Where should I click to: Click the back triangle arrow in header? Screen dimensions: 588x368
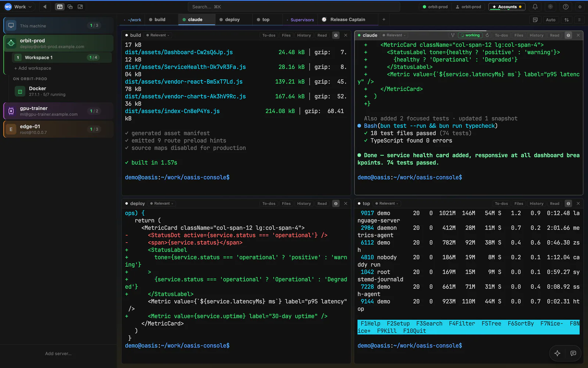coord(45,7)
